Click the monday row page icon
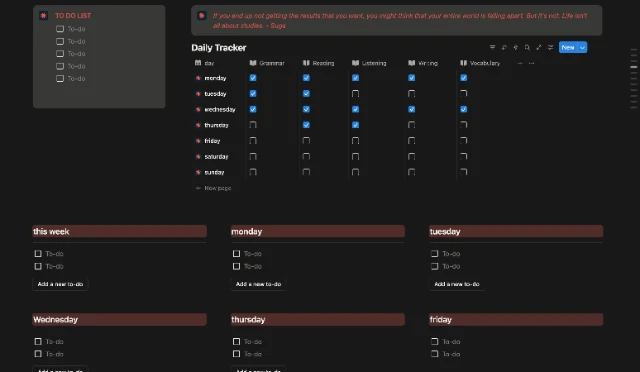 pyautogui.click(x=198, y=78)
